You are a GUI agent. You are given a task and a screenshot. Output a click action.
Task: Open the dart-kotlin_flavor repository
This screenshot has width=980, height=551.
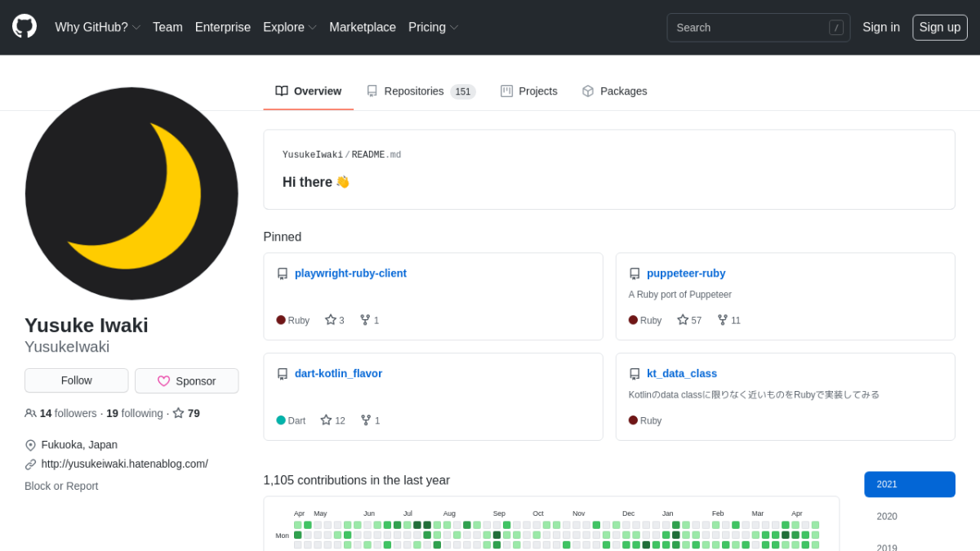coord(338,373)
